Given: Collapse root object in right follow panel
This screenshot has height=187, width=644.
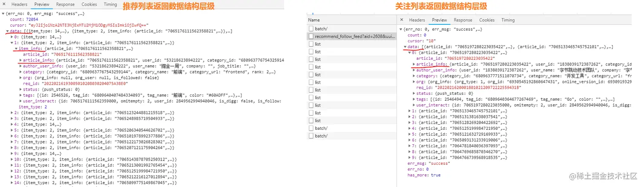Looking at the screenshot, I should coord(401,29).
